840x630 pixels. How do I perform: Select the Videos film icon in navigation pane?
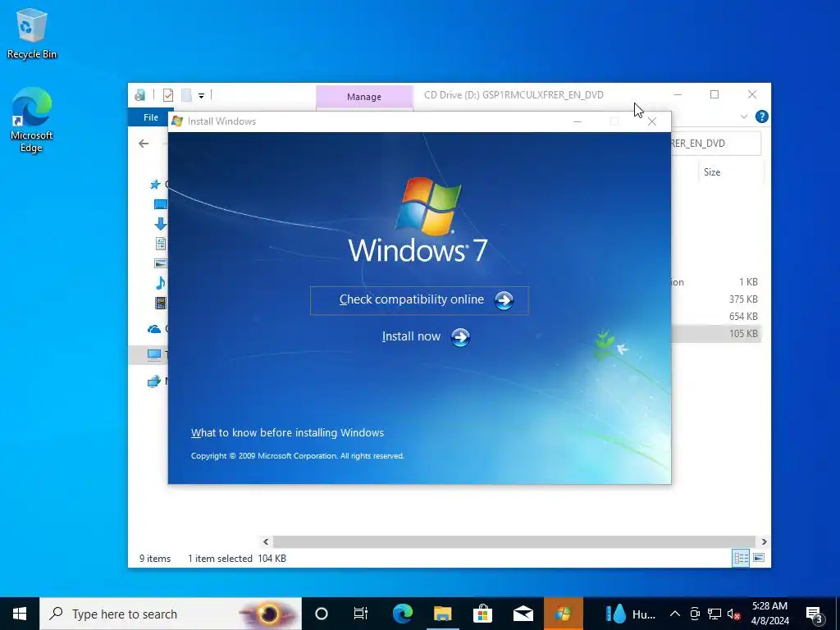point(160,303)
